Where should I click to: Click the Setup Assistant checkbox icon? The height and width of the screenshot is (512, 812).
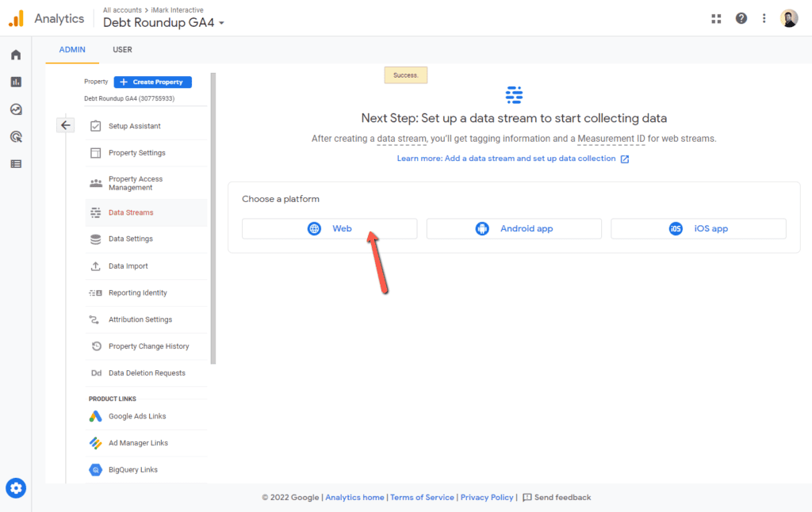click(96, 126)
